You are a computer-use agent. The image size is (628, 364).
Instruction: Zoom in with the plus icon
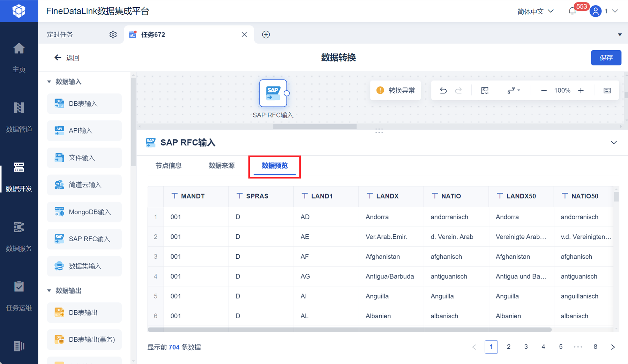581,91
